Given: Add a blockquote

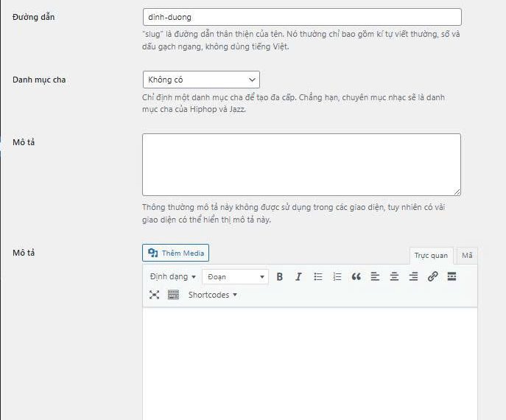Looking at the screenshot, I should (356, 277).
